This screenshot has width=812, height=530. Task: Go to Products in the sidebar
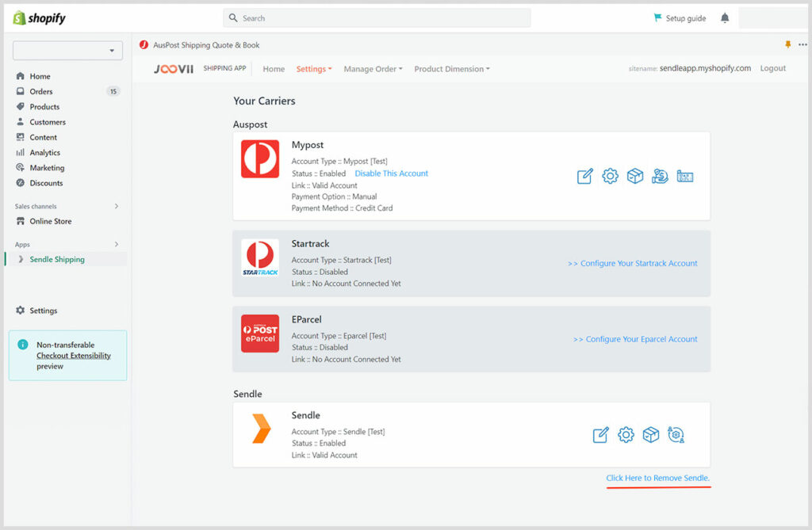click(44, 107)
